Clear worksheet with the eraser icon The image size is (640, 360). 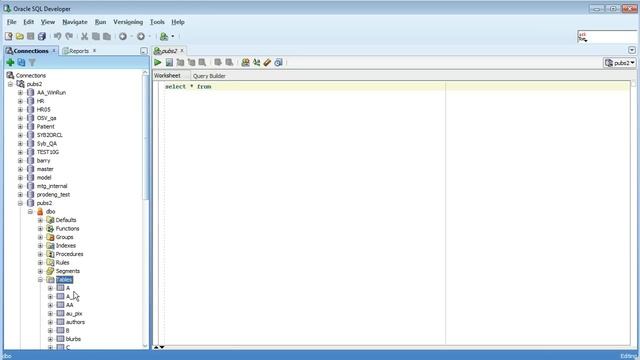(267, 62)
